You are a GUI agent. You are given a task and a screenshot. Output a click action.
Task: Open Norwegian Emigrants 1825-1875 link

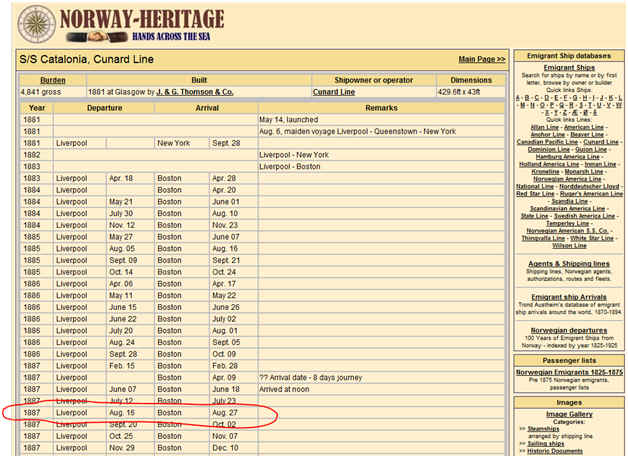pyautogui.click(x=569, y=372)
